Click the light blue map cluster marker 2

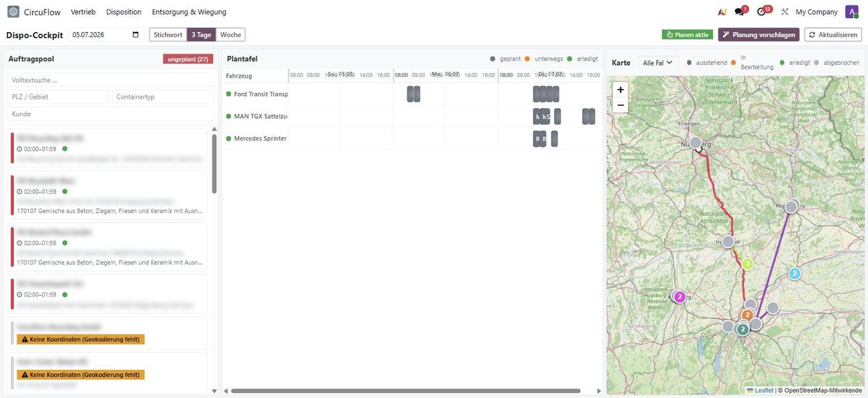click(x=795, y=273)
